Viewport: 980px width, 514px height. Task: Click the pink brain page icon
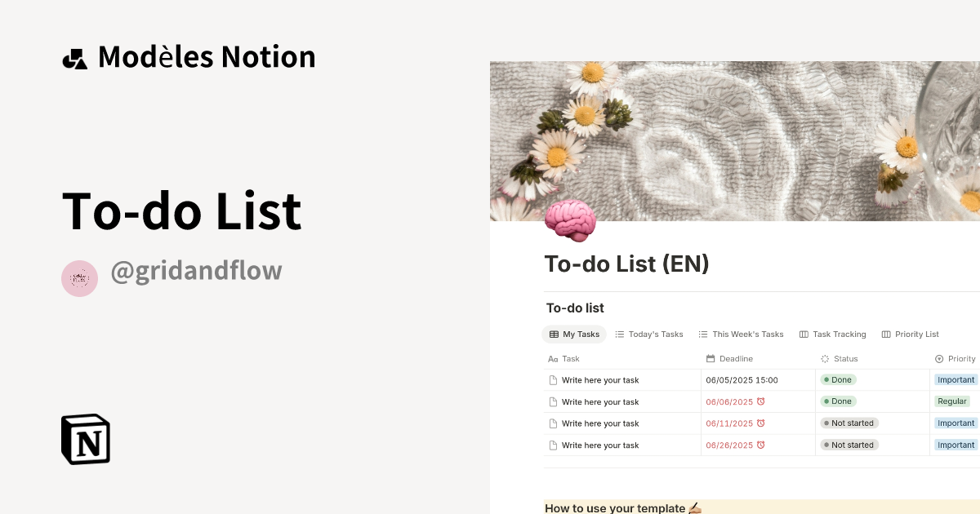click(569, 219)
